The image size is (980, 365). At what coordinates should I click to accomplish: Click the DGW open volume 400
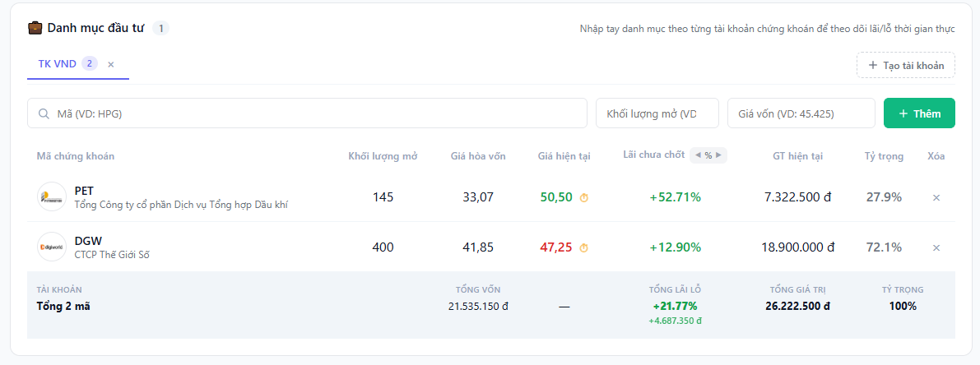tap(383, 247)
